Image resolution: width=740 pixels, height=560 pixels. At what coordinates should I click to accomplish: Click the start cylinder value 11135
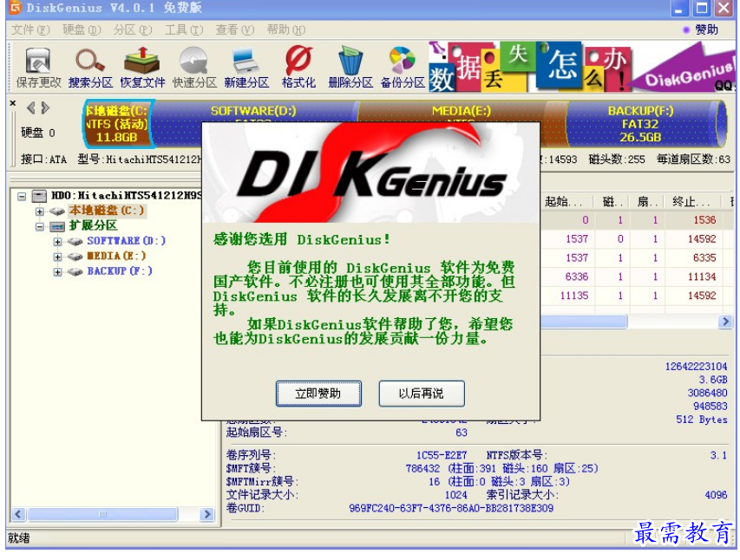tap(574, 296)
